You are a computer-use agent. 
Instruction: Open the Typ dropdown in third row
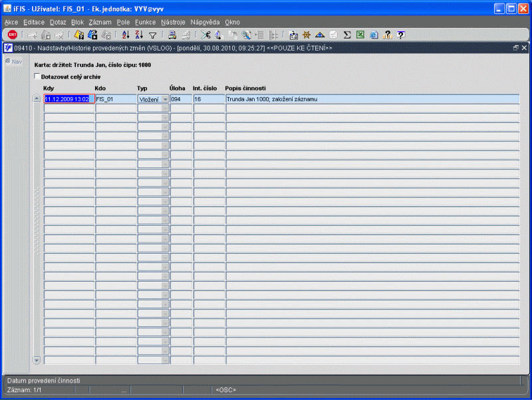[x=165, y=118]
